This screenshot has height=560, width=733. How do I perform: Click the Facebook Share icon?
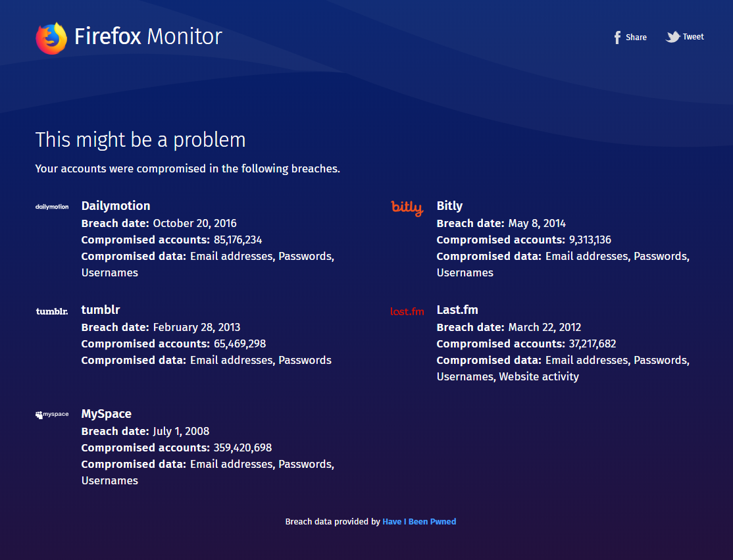coord(617,37)
